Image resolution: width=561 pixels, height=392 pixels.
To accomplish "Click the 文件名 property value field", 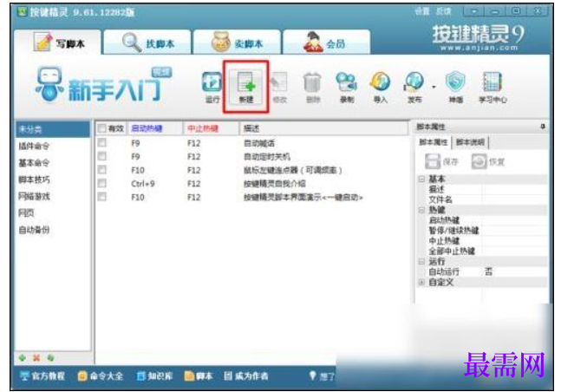I will pos(514,199).
